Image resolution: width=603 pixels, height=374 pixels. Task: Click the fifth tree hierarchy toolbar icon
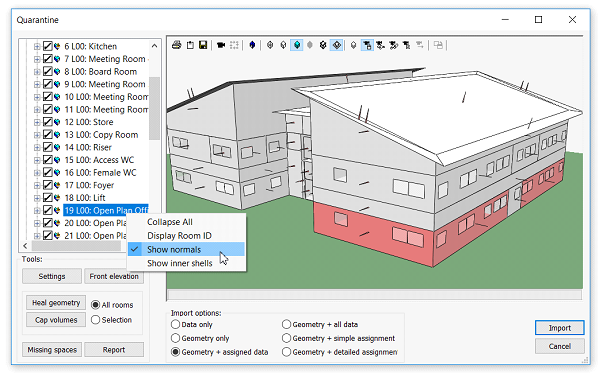406,45
